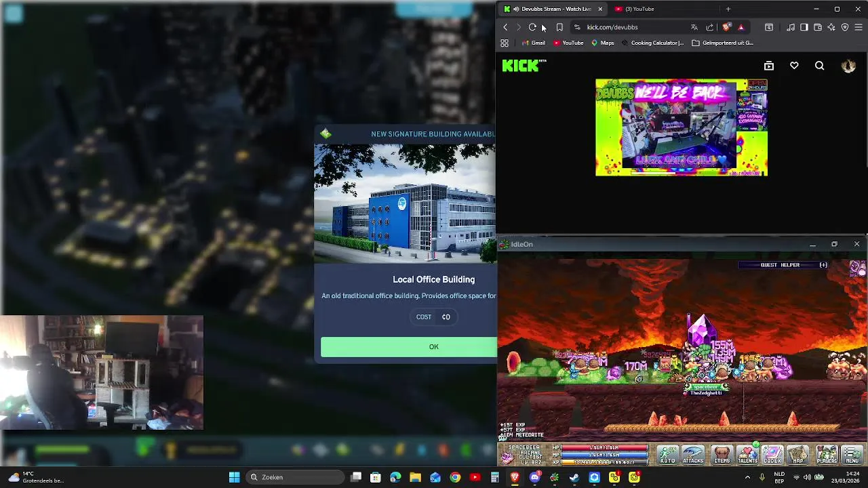This screenshot has height=488, width=868.
Task: Open the volume control in system tray
Action: [x=806, y=477]
